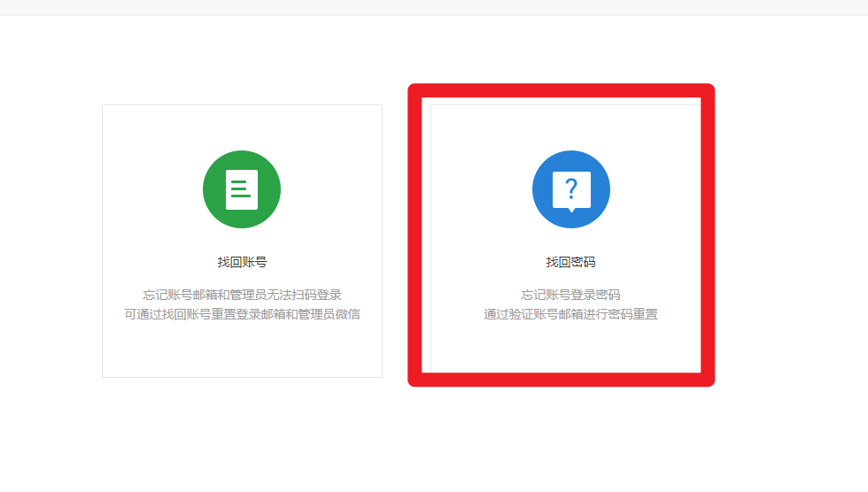Open the 找回密码 title
This screenshot has width=868, height=492.
570,262
